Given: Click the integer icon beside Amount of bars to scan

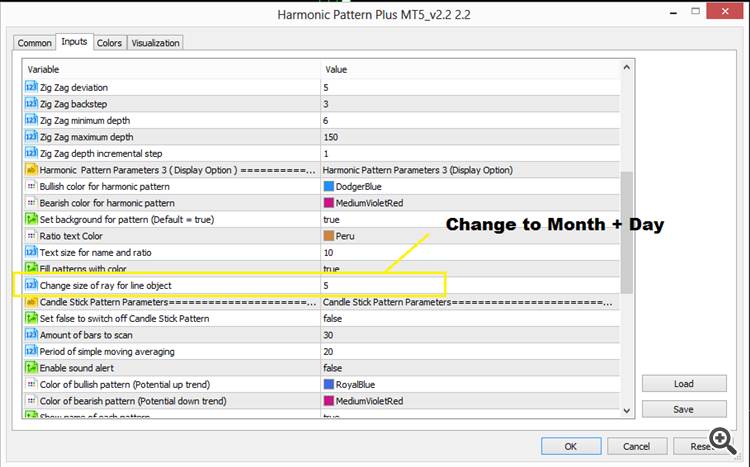Looking at the screenshot, I should click(x=31, y=335).
